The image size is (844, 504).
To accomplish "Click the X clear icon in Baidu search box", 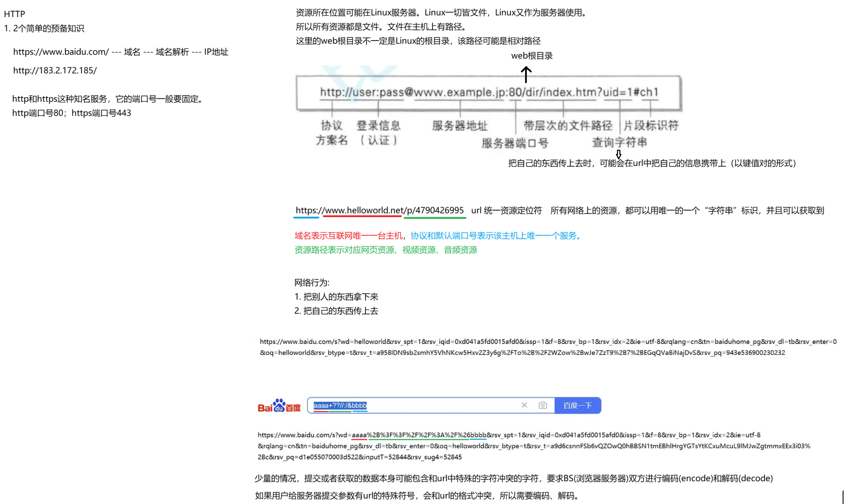I will point(524,405).
